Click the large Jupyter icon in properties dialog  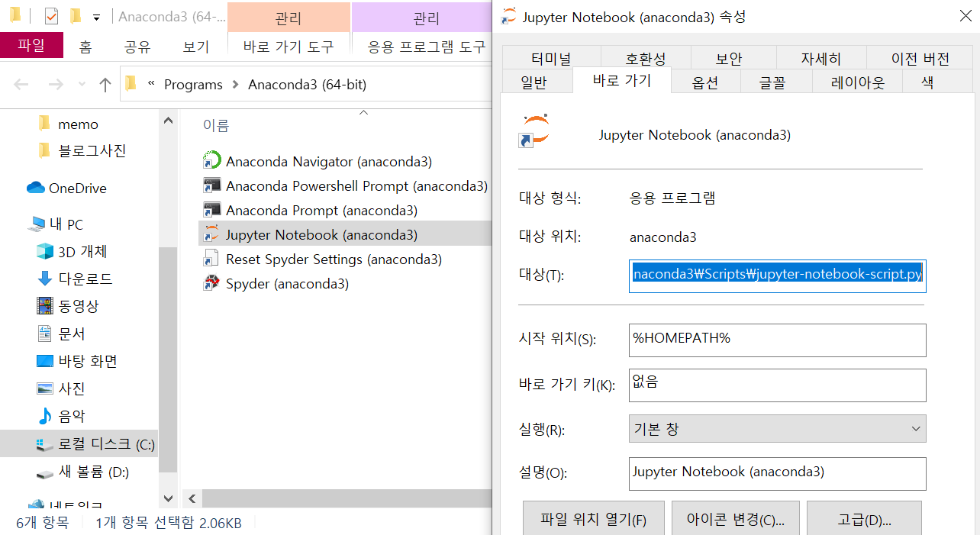(x=534, y=131)
